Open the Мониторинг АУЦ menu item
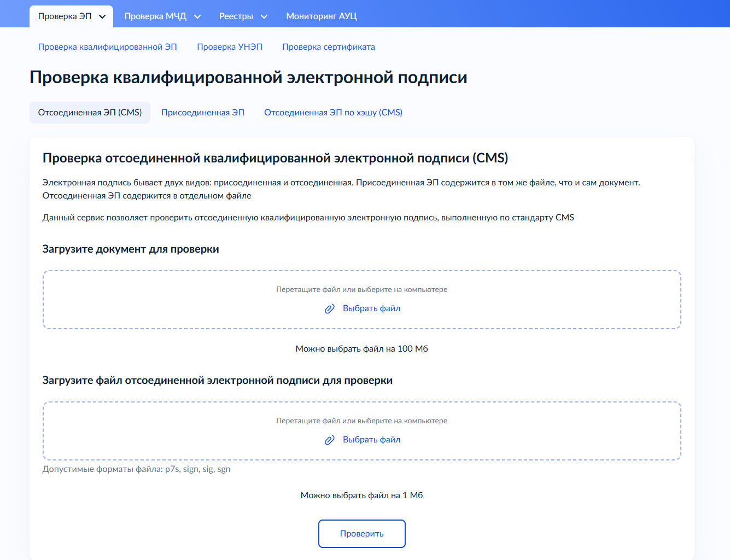The height and width of the screenshot is (560, 730). point(321,16)
